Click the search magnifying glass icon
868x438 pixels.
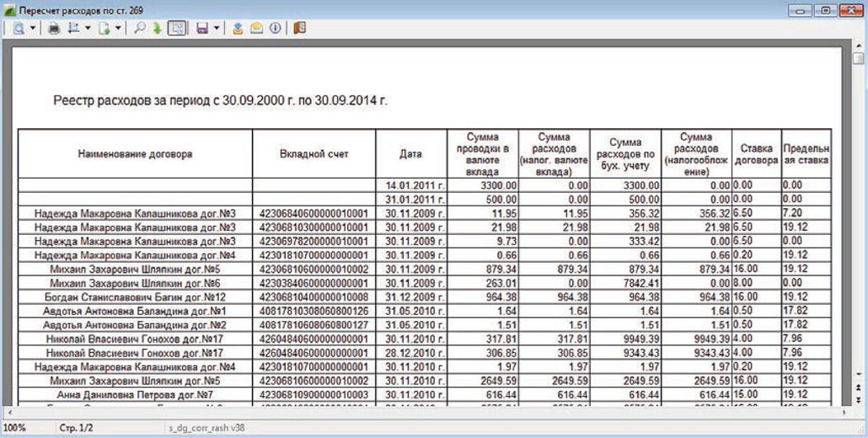140,28
